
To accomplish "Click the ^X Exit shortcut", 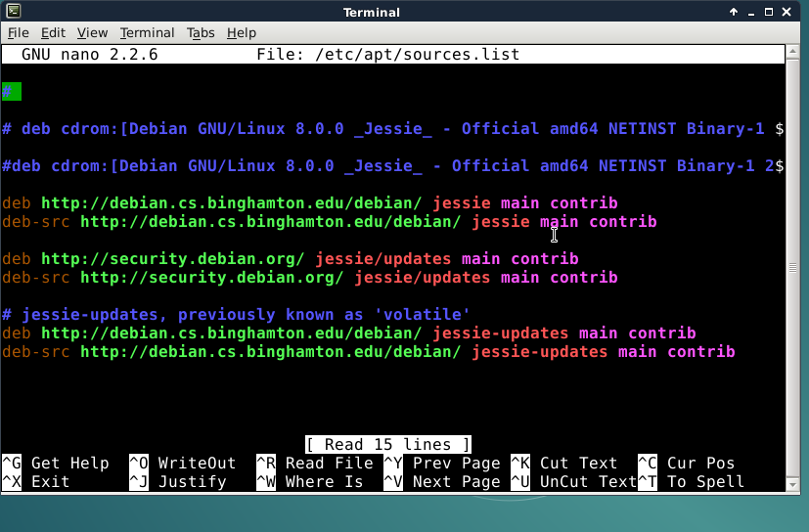I will 36,482.
